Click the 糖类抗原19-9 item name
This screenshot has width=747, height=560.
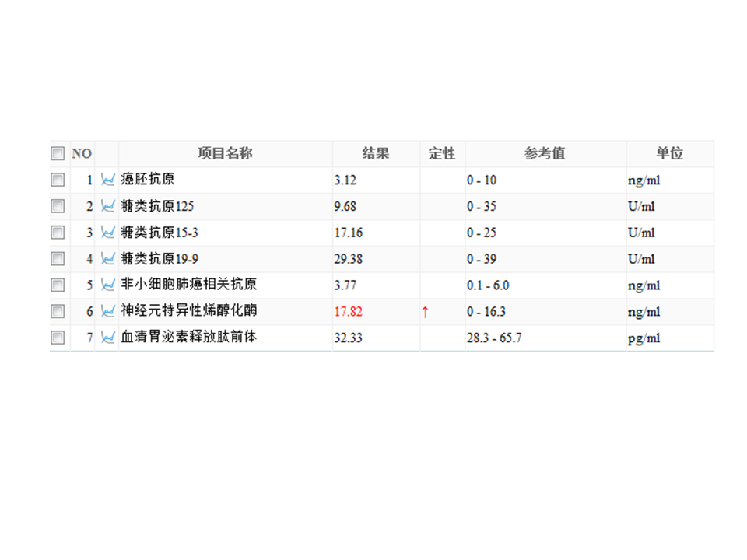tap(160, 258)
